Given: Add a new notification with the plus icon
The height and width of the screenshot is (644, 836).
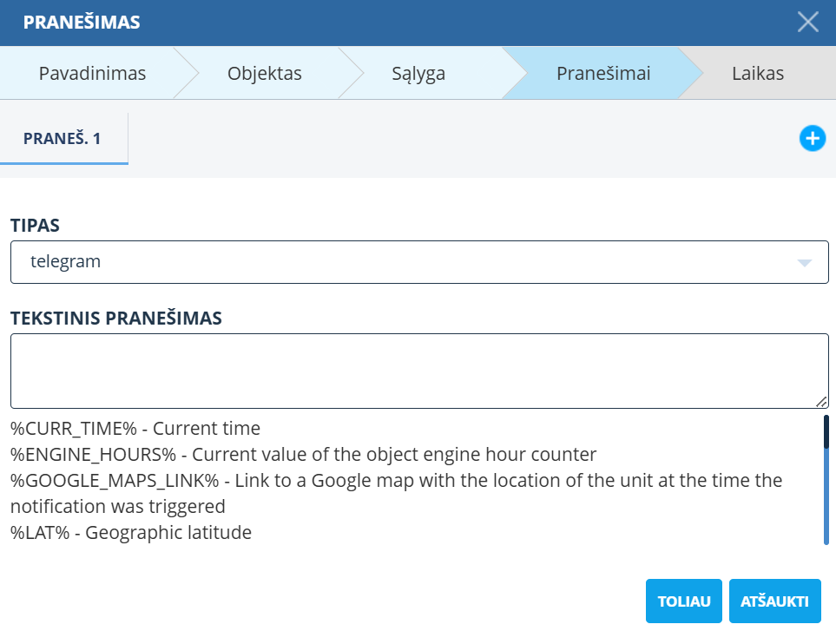Looking at the screenshot, I should tap(812, 138).
